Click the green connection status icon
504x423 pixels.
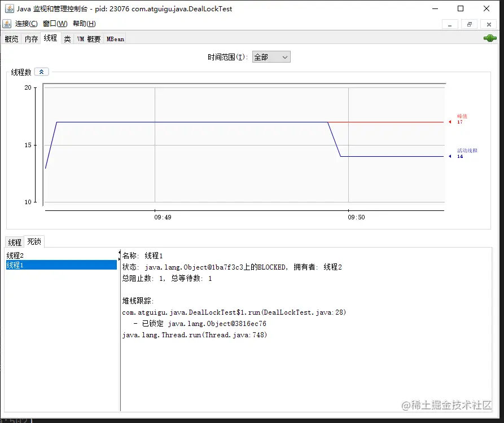490,38
